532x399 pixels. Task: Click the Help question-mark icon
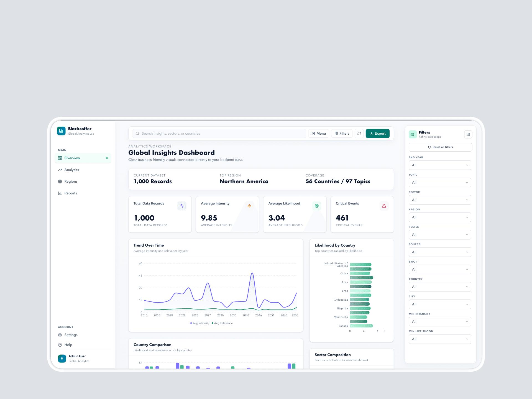tap(60, 345)
